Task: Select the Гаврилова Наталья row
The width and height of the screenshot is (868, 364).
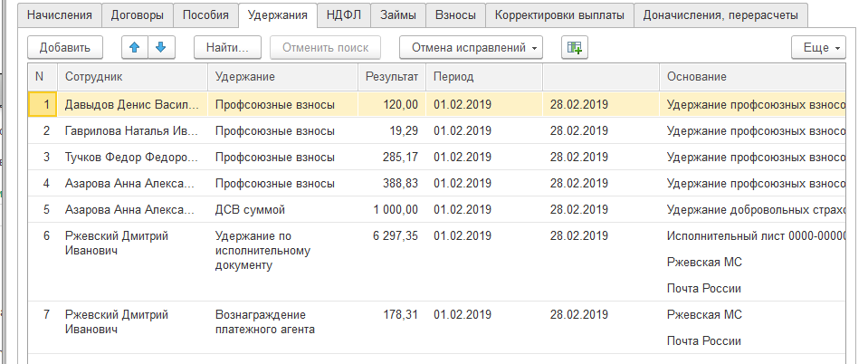Action: click(x=130, y=131)
